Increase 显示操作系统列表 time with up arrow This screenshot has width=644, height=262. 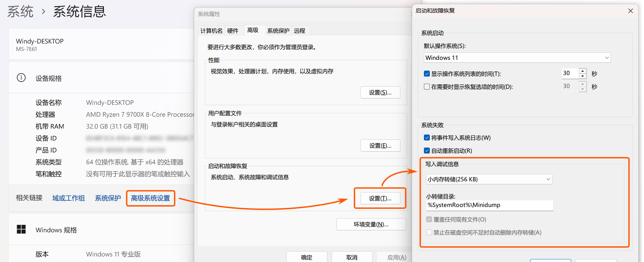(583, 71)
